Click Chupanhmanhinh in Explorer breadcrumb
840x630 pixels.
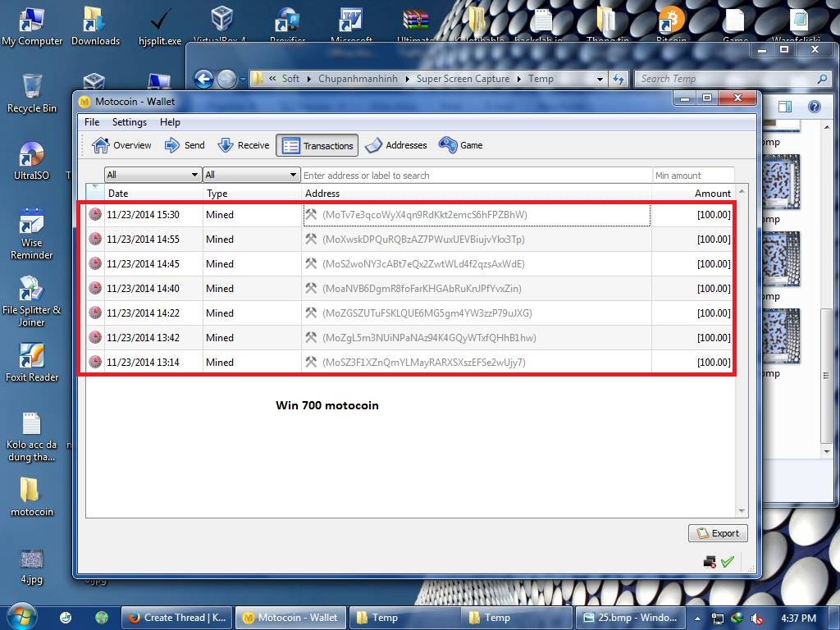pos(358,79)
